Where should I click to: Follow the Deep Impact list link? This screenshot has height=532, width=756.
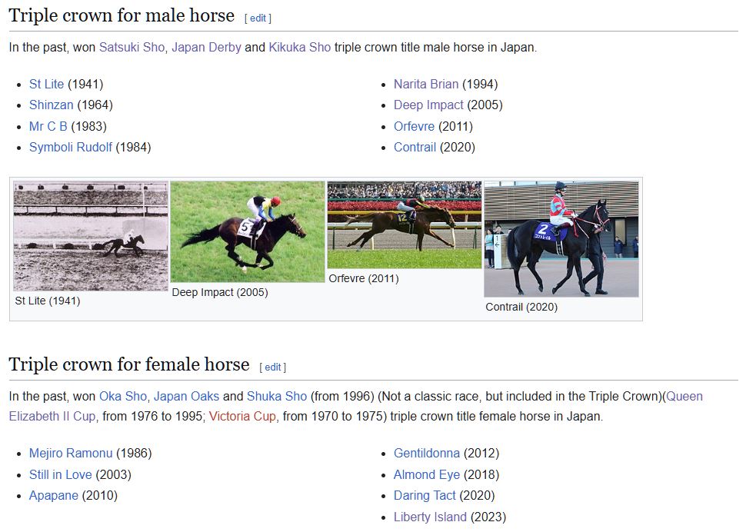click(428, 105)
